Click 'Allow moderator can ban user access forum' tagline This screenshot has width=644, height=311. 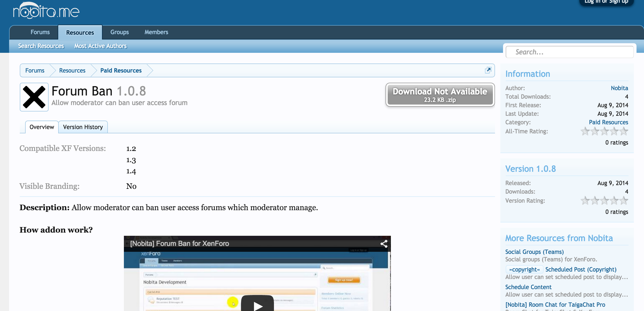(x=119, y=103)
